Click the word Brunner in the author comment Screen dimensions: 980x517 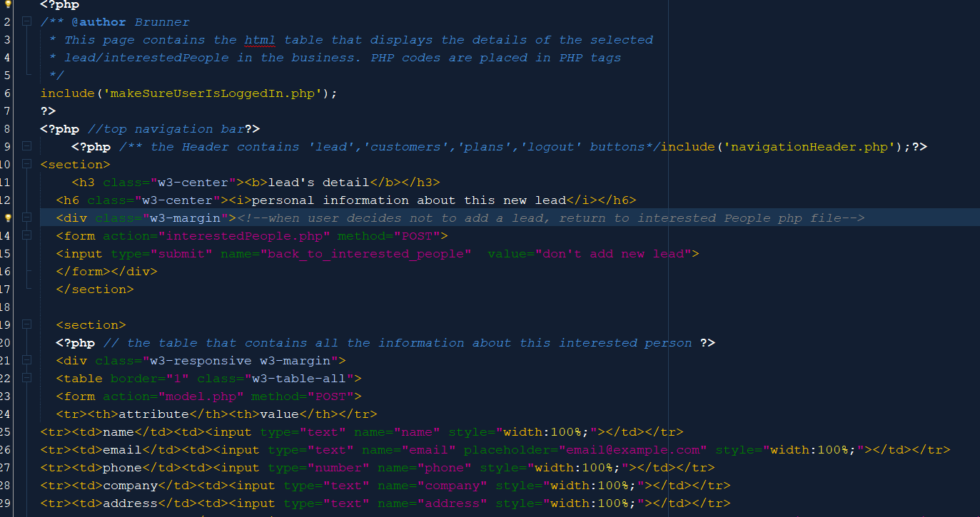pos(162,22)
